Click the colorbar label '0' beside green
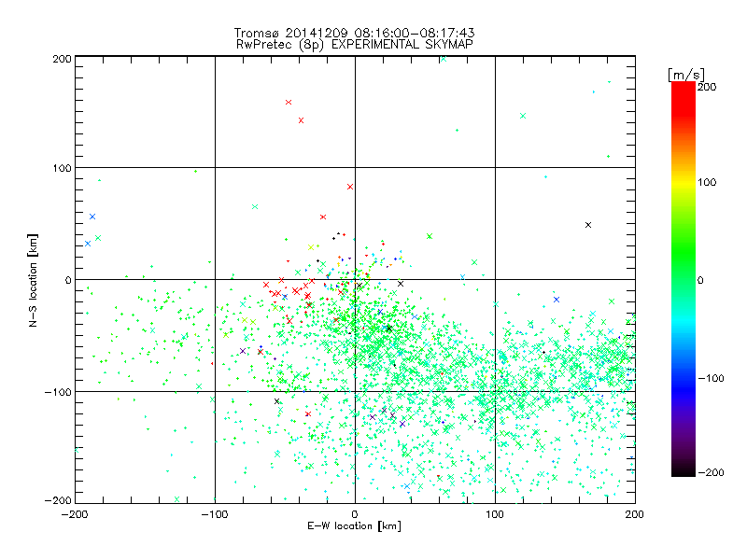 (x=700, y=281)
